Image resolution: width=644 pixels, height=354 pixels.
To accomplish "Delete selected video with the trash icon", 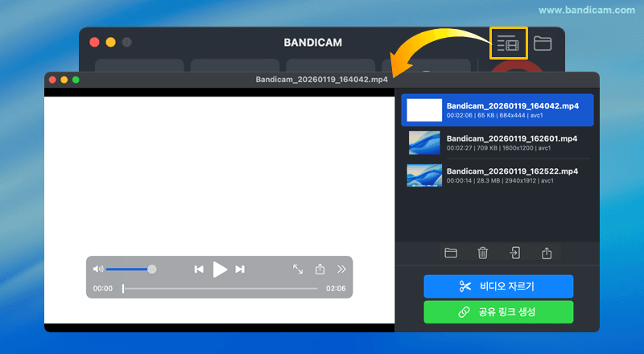I will (x=483, y=253).
